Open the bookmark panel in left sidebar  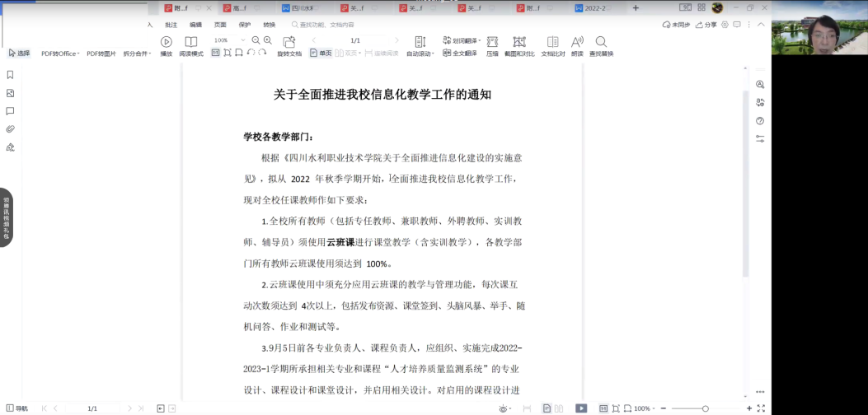coord(11,75)
